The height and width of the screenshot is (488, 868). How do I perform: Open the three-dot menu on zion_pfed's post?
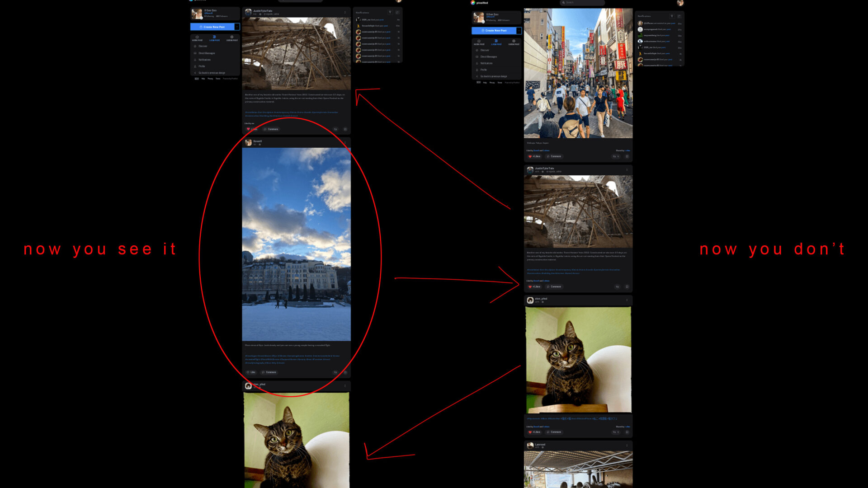pos(627,300)
